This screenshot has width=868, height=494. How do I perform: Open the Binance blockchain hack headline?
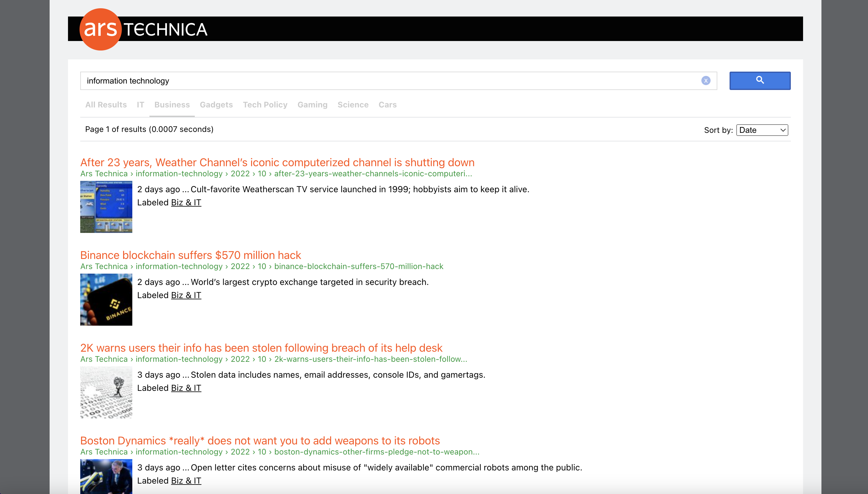pyautogui.click(x=191, y=255)
